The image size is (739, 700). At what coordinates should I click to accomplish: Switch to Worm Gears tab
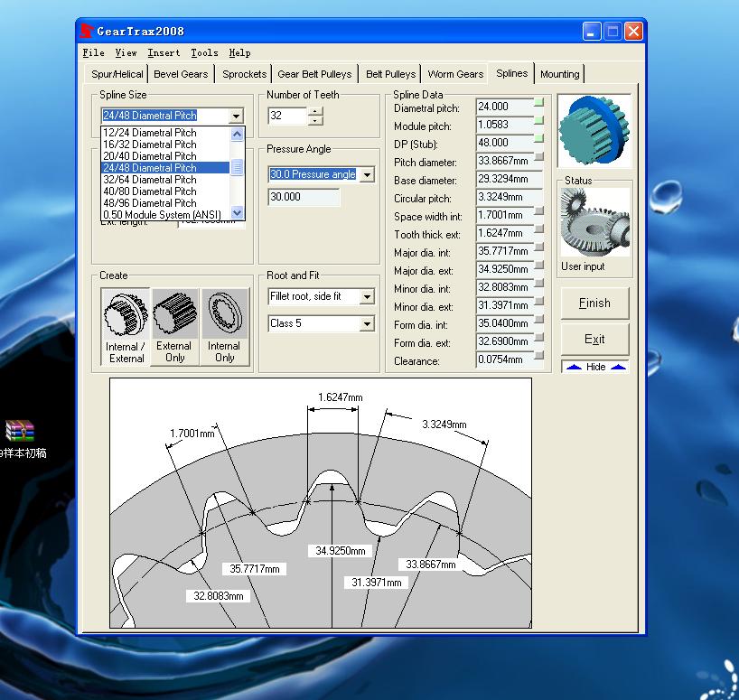pos(455,74)
